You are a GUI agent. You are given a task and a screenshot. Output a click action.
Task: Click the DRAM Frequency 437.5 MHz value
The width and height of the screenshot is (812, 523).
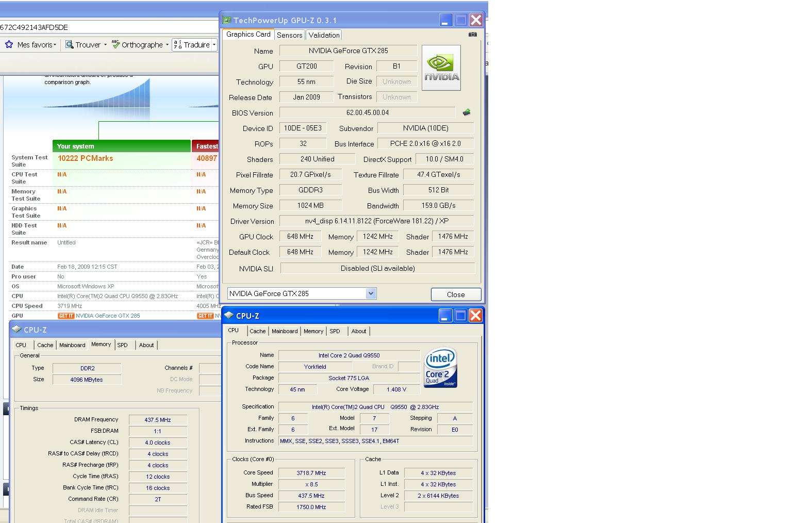click(158, 420)
